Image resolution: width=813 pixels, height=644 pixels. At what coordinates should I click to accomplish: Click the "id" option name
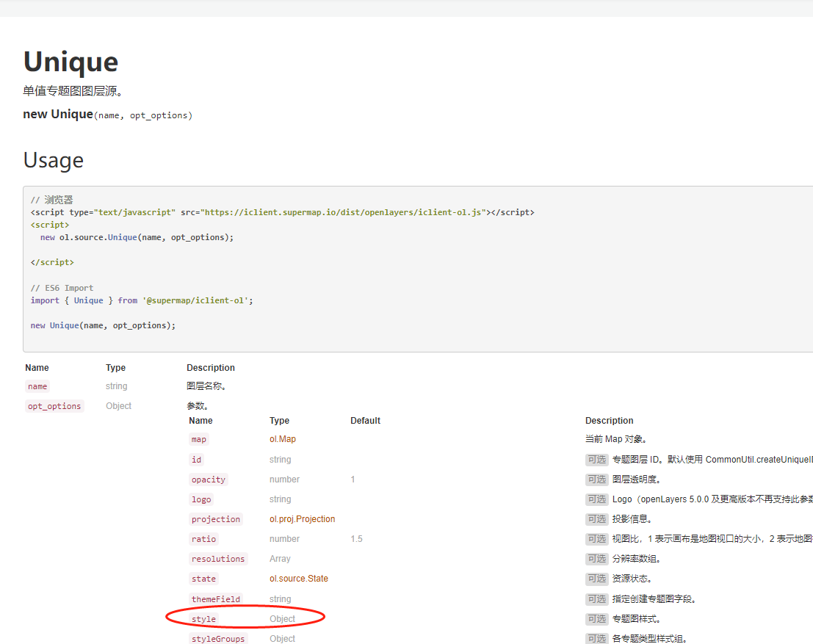click(x=197, y=460)
